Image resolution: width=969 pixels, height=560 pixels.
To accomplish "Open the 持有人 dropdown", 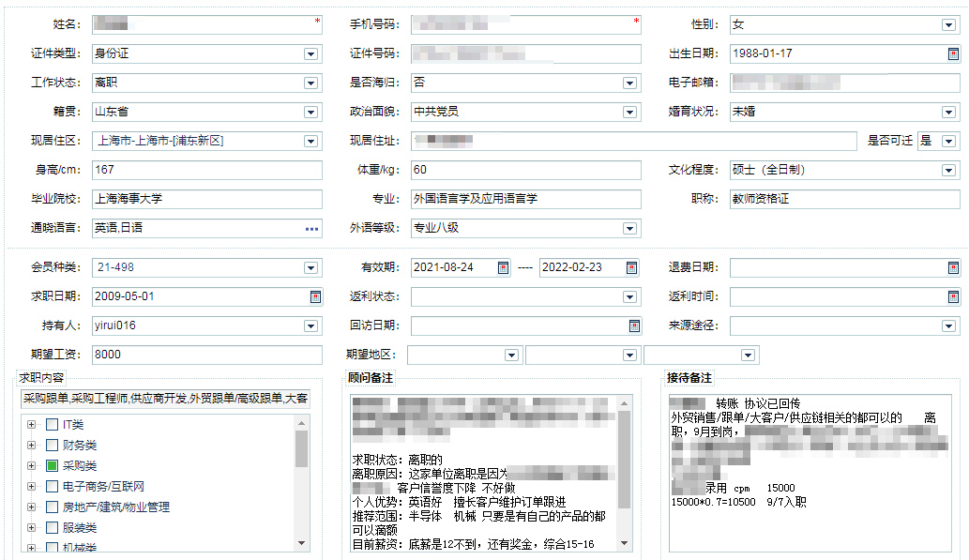I will click(310, 325).
